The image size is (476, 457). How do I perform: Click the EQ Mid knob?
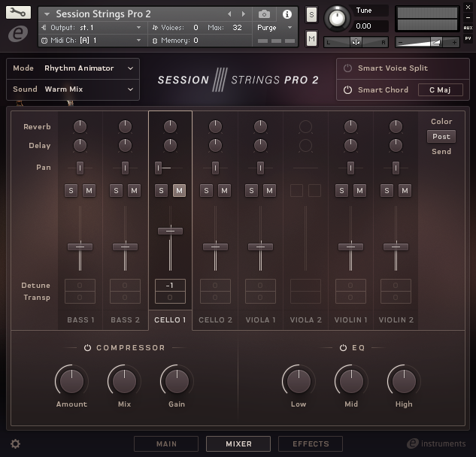[x=351, y=381]
